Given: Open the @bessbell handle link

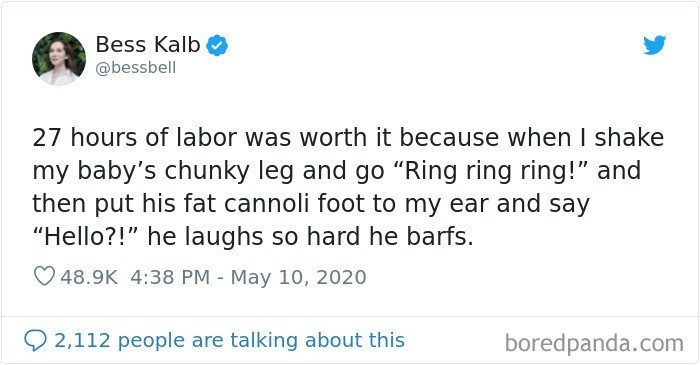Looking at the screenshot, I should pos(136,68).
